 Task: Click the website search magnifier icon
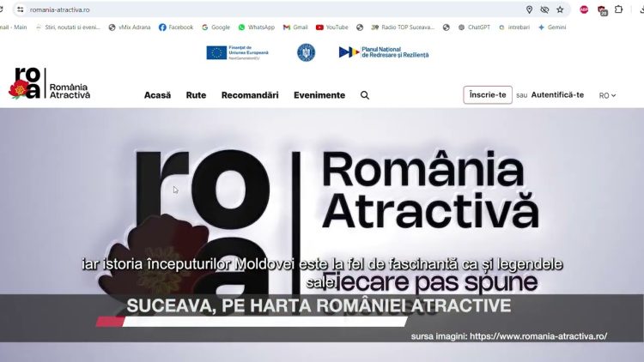365,95
